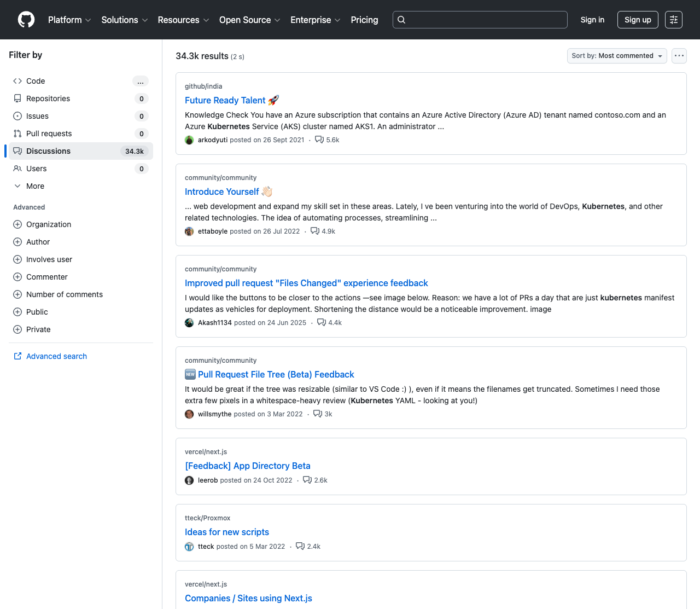Click the Pull requests filter icon
700x609 pixels.
click(17, 134)
